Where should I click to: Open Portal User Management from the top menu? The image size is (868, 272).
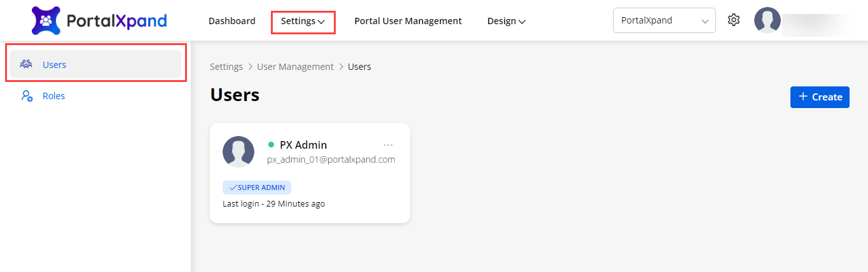pos(408,21)
